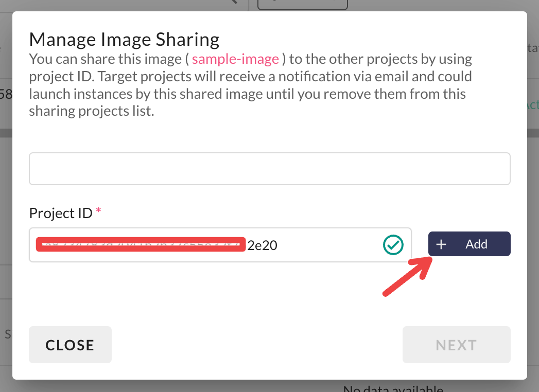Click the 'Manage Image Sharing' heading

point(124,39)
